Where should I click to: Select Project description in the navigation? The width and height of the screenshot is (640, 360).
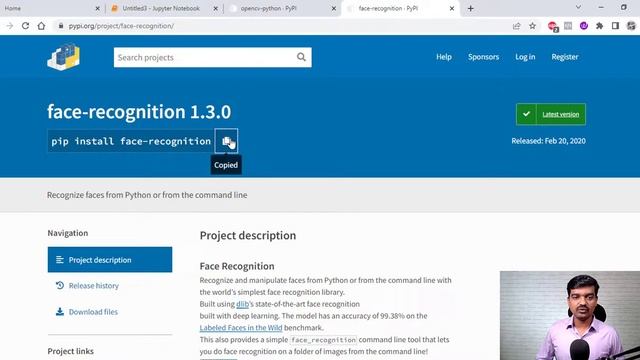(x=110, y=260)
